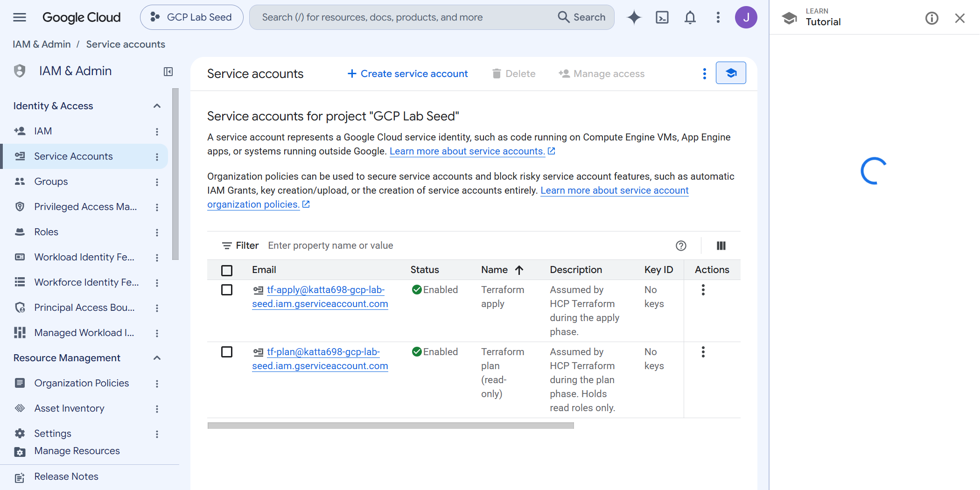Open more options for Roles nav item
Screen dimensions: 980x490
tap(157, 232)
